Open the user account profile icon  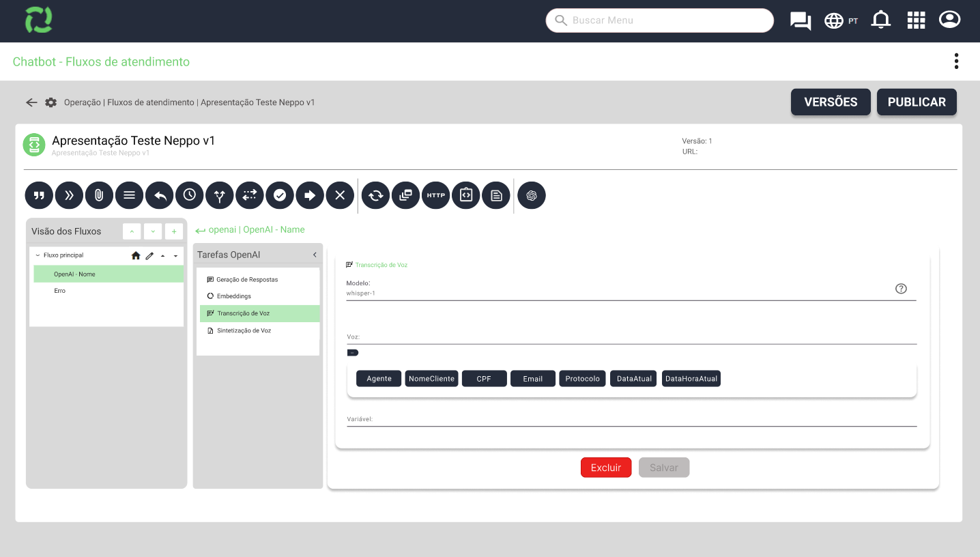[x=950, y=20]
